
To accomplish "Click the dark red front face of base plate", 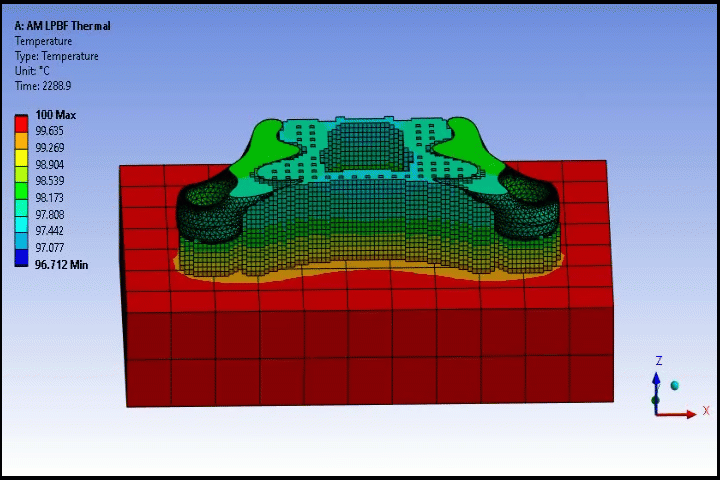I will [x=370, y=357].
